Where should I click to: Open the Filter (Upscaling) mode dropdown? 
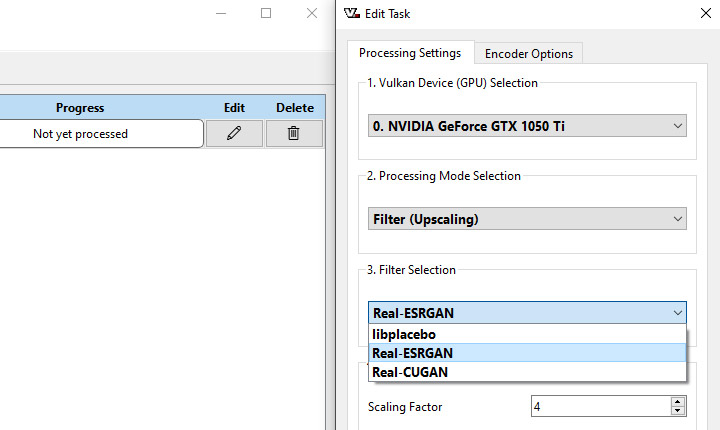click(527, 219)
